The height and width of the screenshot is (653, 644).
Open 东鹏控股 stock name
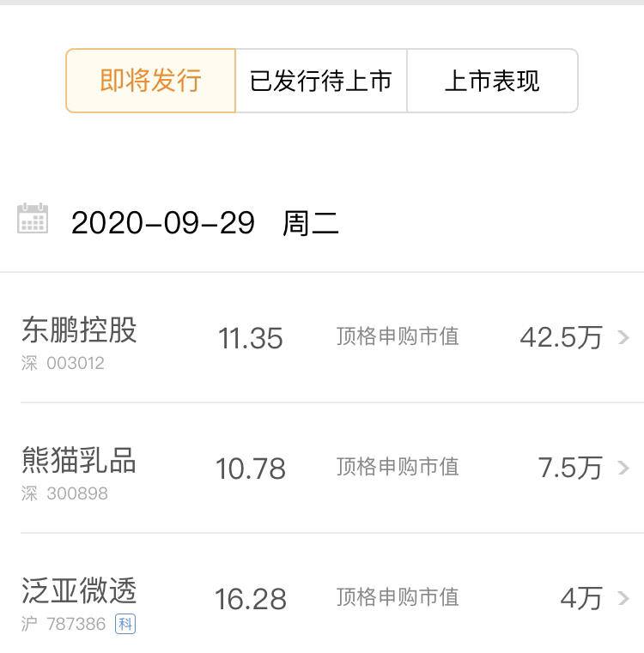79,330
